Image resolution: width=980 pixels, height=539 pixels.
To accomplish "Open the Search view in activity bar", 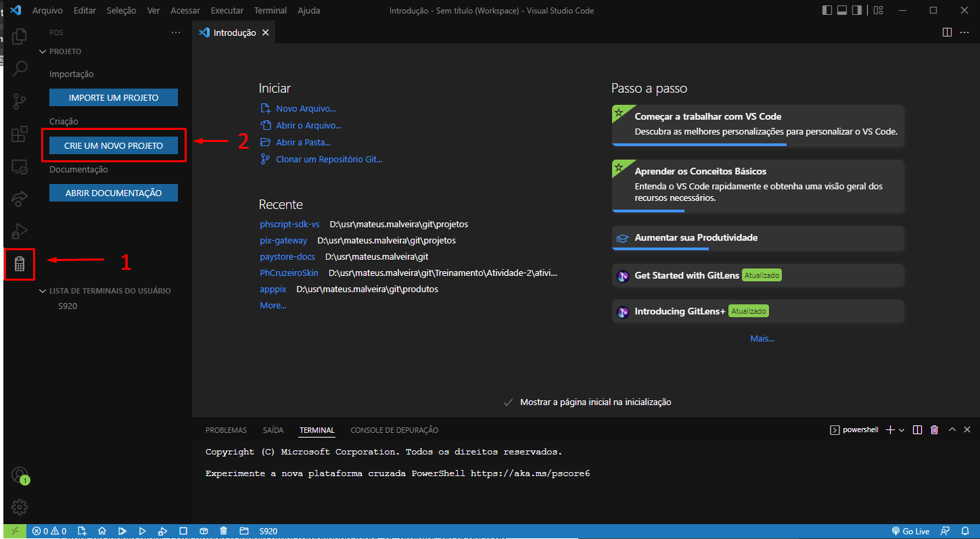I will click(20, 68).
